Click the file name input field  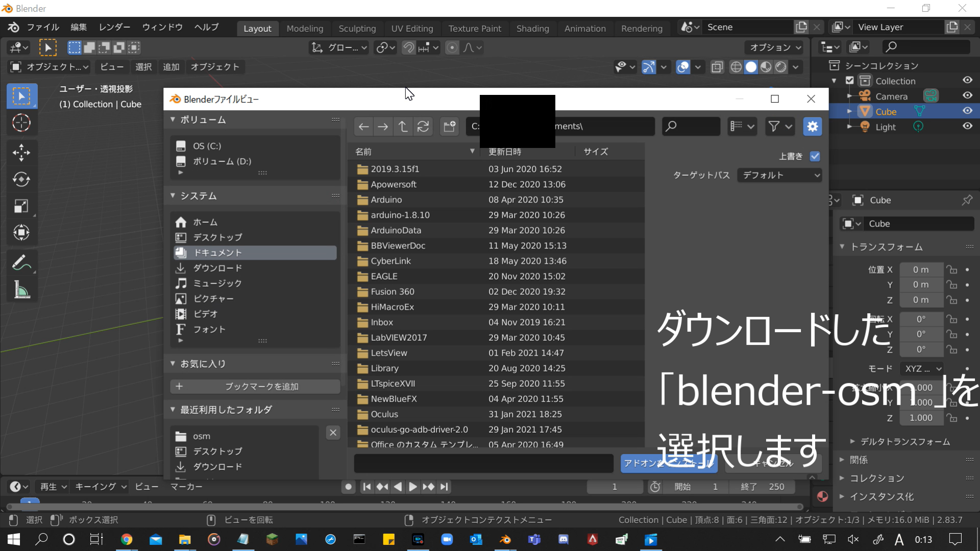pos(483,463)
